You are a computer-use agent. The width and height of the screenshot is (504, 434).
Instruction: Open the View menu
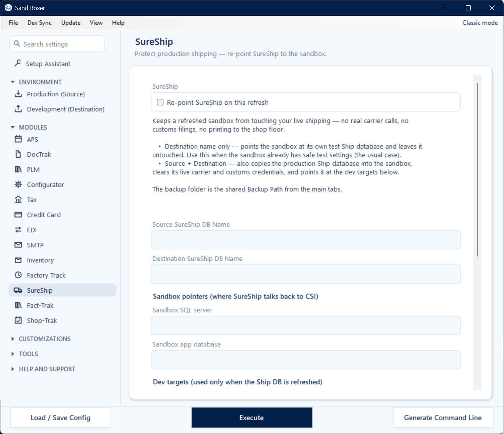pyautogui.click(x=96, y=22)
